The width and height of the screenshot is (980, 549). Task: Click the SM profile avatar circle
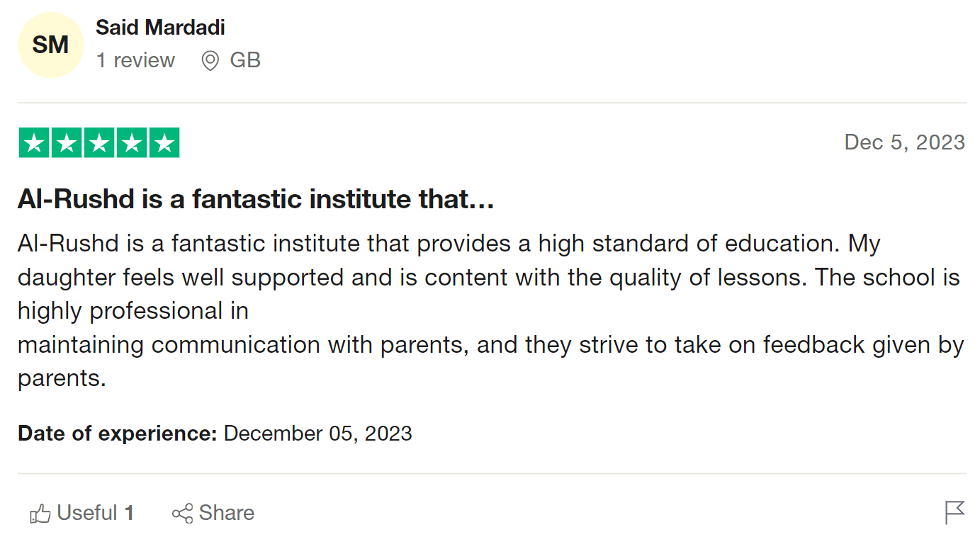[50, 45]
